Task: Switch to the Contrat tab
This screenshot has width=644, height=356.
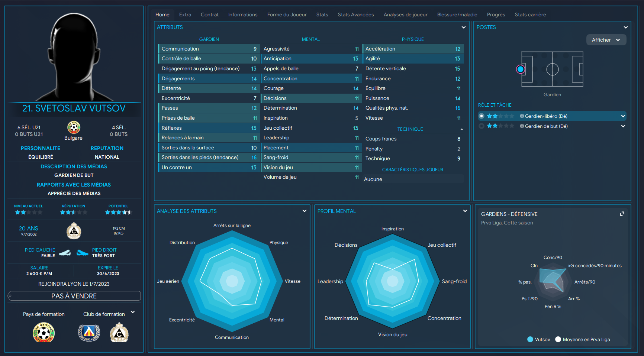Action: click(209, 14)
